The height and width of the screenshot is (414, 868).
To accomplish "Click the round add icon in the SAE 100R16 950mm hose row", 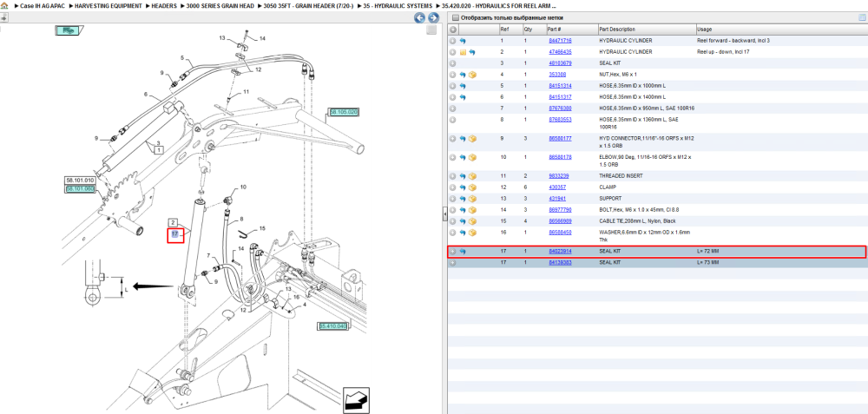I will (x=452, y=108).
